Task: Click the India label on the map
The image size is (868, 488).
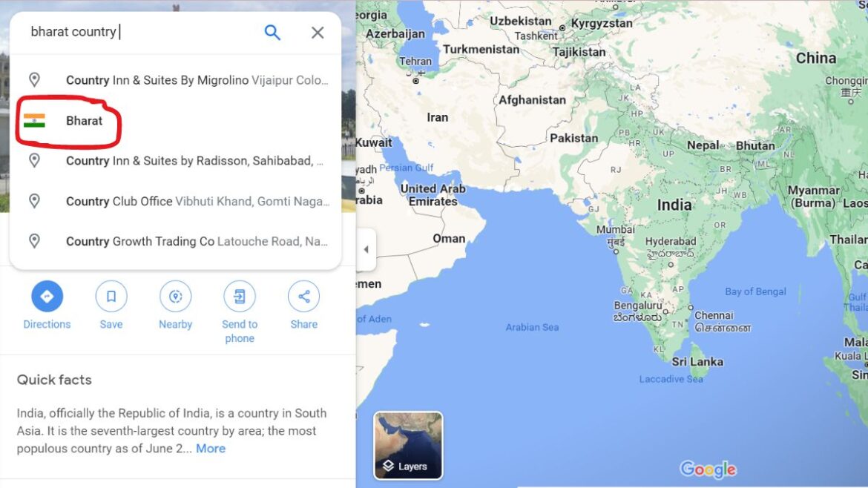Action: (674, 205)
